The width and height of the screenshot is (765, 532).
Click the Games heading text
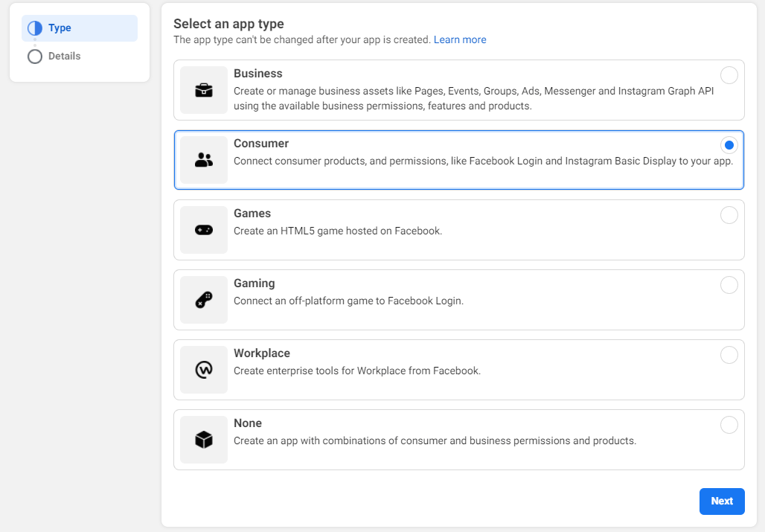(x=252, y=213)
